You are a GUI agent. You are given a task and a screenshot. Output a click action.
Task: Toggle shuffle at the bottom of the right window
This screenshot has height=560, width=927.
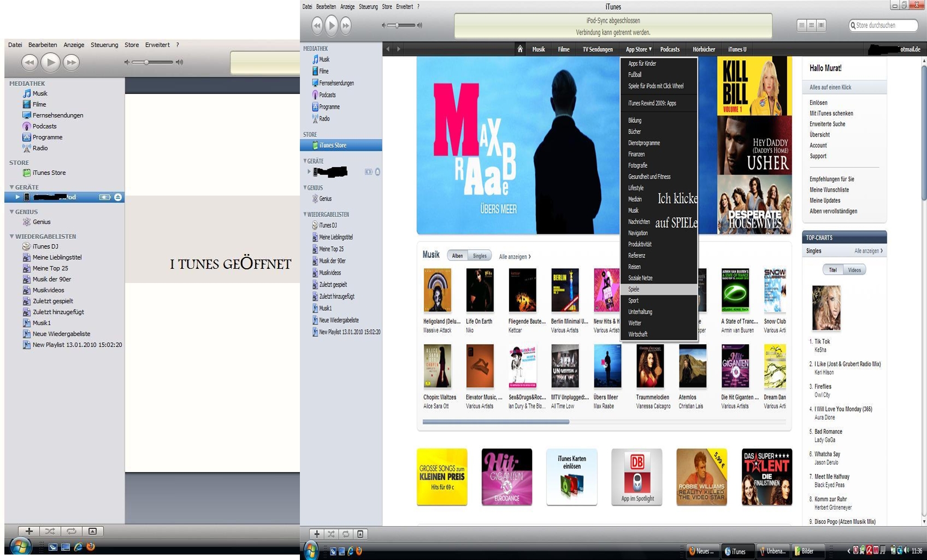pyautogui.click(x=331, y=534)
